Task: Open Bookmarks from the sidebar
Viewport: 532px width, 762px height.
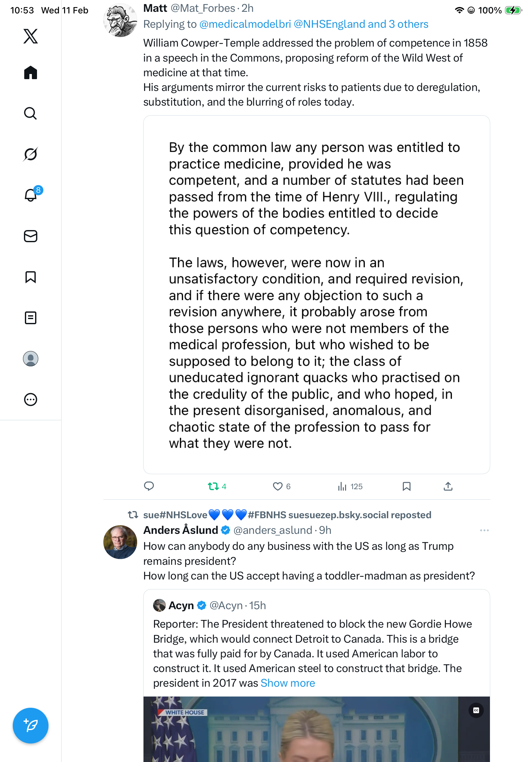Action: click(x=31, y=277)
